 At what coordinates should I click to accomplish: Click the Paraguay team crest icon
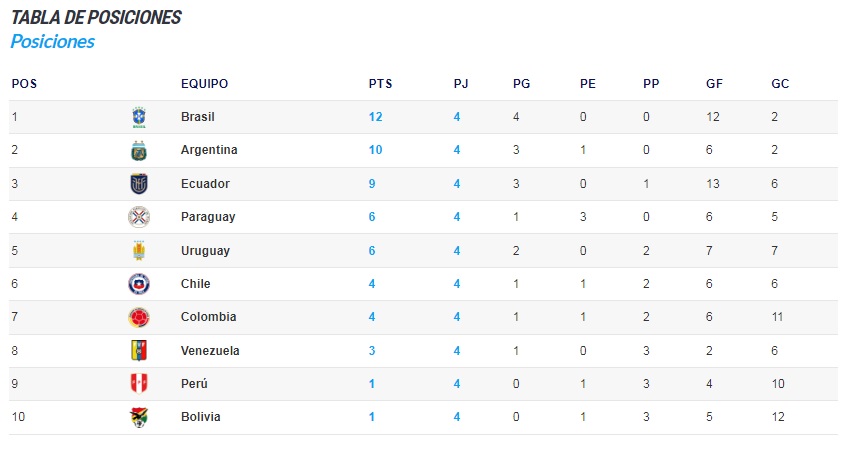coord(139,217)
